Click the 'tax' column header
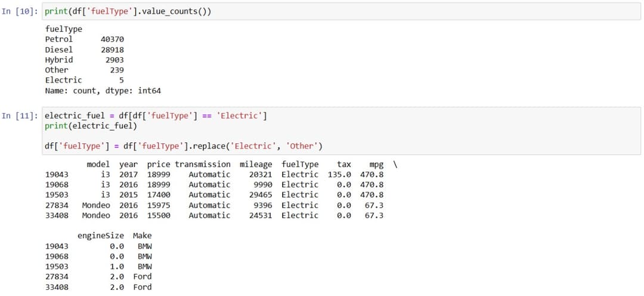The image size is (644, 296). (x=344, y=165)
